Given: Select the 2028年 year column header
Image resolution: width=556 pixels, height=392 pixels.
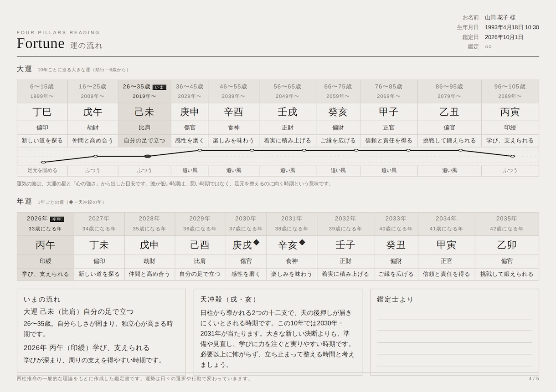Looking at the screenshot, I should click(149, 224).
